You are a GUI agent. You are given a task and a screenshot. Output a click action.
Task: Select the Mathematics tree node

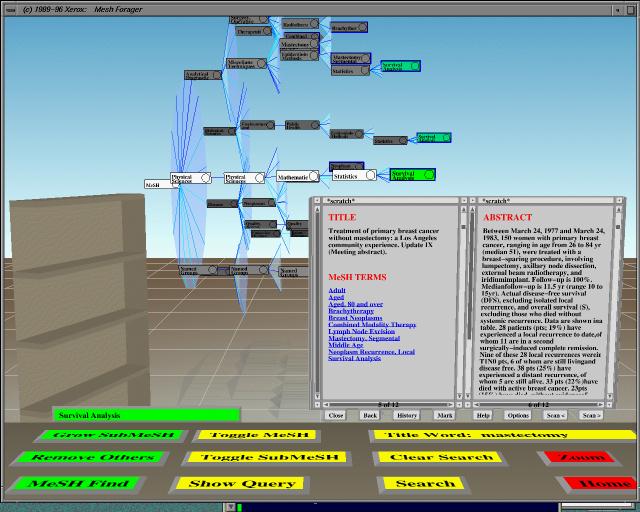pyautogui.click(x=298, y=177)
